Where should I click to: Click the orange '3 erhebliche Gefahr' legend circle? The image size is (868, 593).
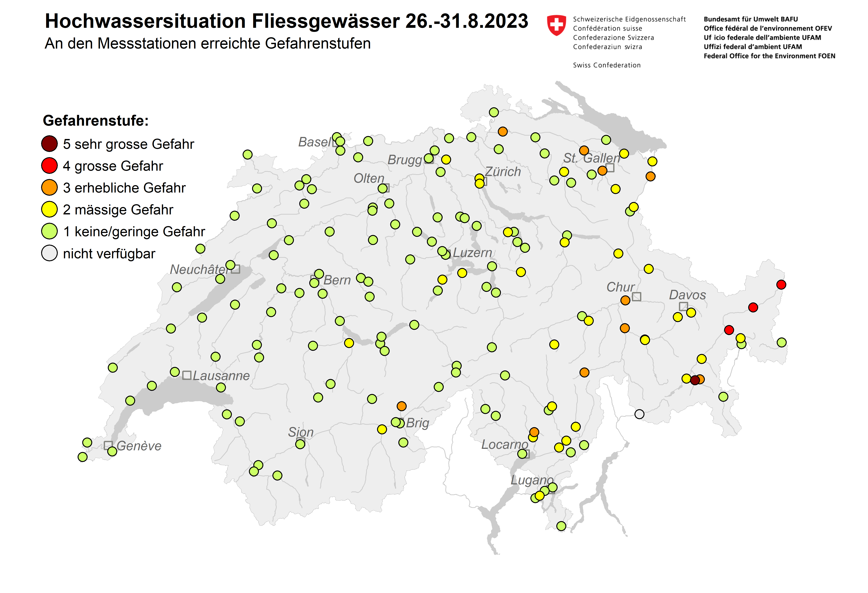(x=49, y=187)
